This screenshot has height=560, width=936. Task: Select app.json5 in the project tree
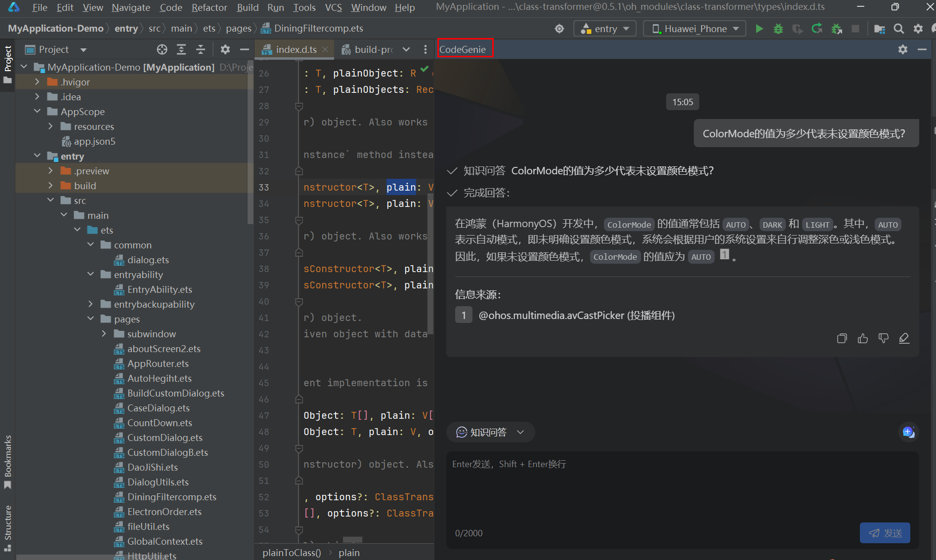tap(94, 141)
